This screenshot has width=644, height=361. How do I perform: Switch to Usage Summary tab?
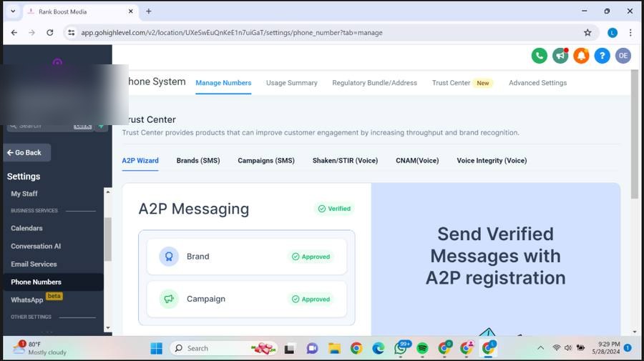tap(292, 83)
